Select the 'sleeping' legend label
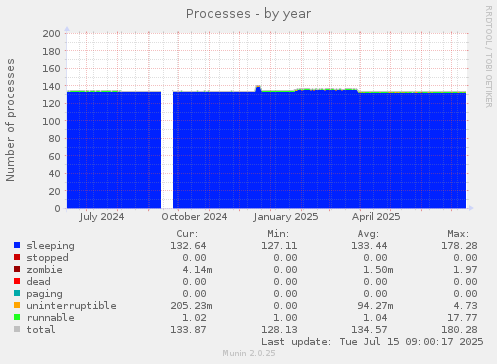The image size is (497, 364). [x=50, y=246]
